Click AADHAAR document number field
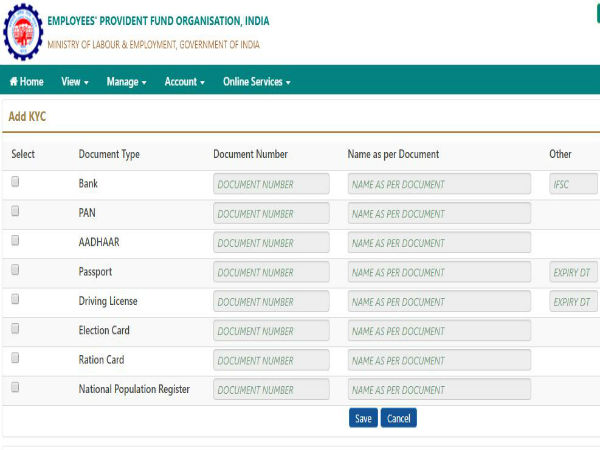Viewport: 600px width, 450px height. 271,243
